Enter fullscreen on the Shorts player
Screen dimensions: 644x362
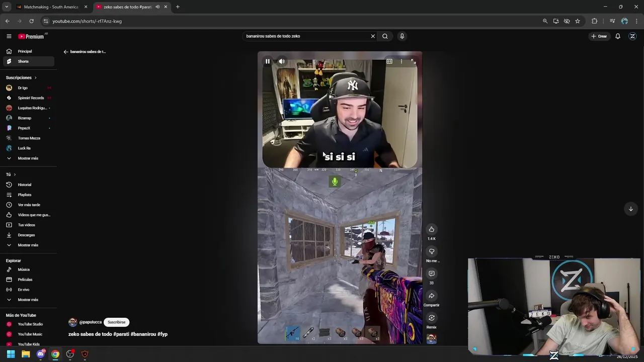click(x=413, y=61)
